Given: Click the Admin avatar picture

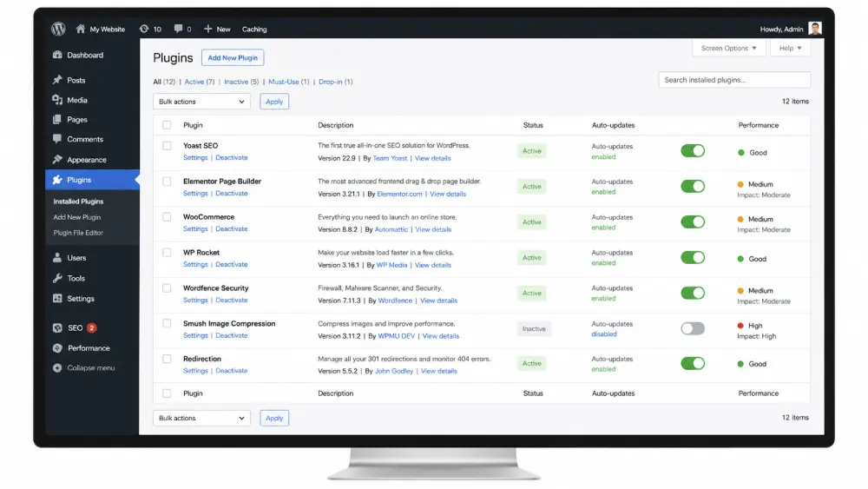Looking at the screenshot, I should click(814, 29).
